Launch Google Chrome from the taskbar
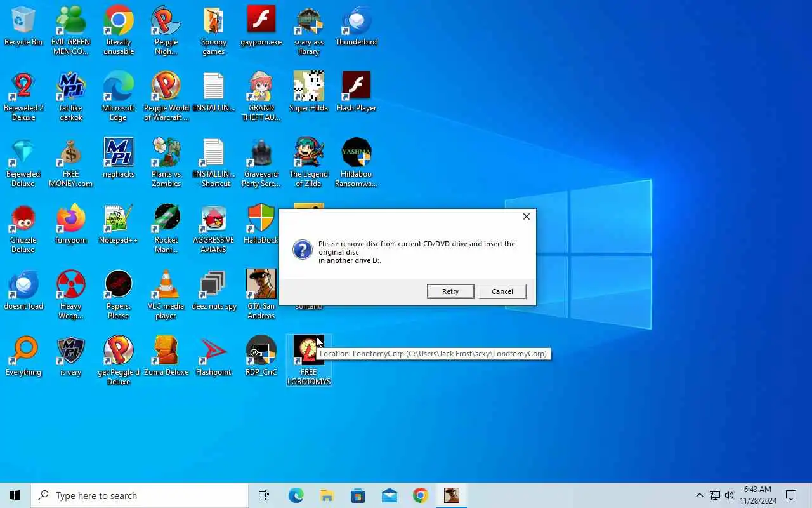812x508 pixels. pyautogui.click(x=421, y=495)
